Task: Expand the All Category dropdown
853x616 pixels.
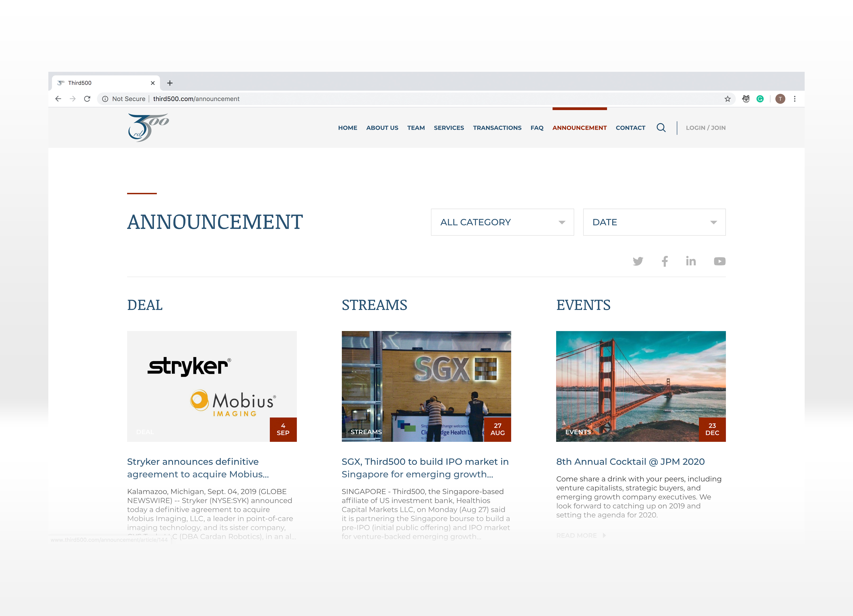Action: (x=502, y=222)
